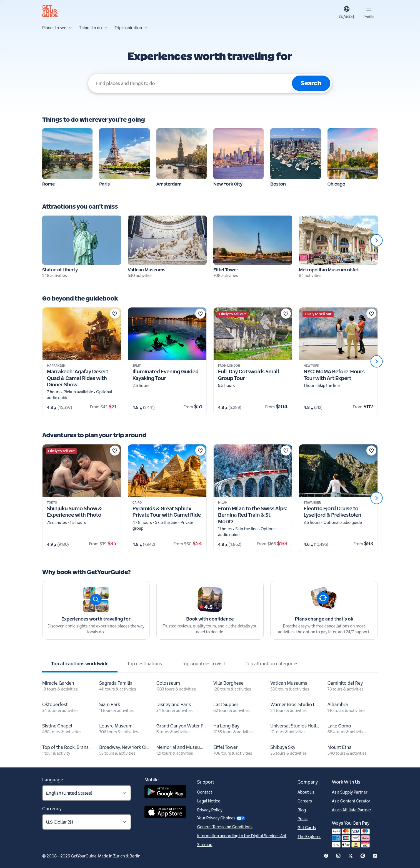The height and width of the screenshot is (868, 420).
Task: Wishlist the Shinjuku Sumo Show card
Action: (115, 451)
